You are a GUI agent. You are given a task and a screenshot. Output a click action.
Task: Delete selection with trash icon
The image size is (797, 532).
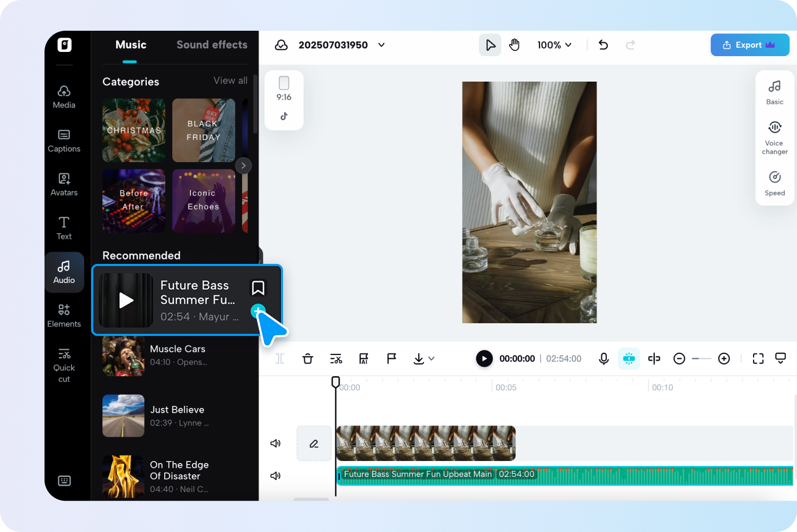coord(307,358)
